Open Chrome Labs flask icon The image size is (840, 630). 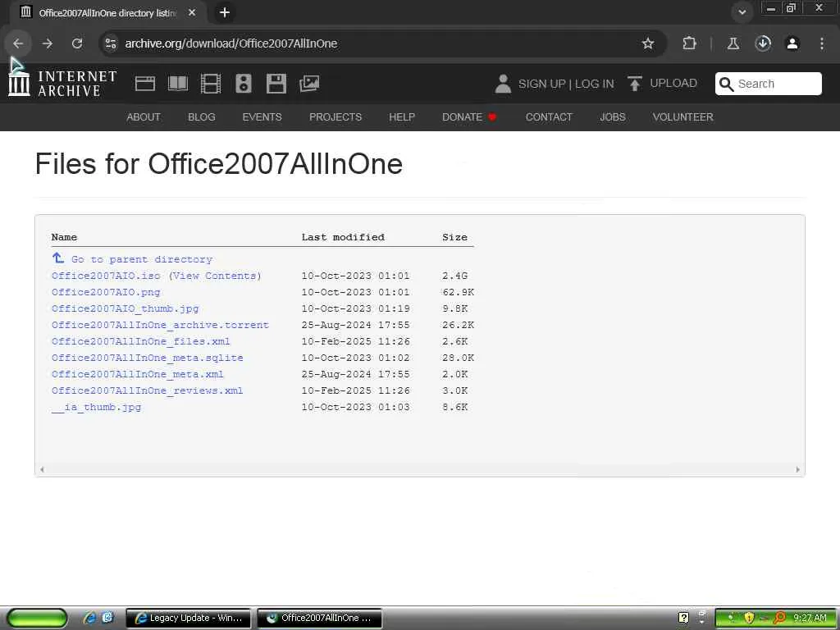[x=733, y=43]
